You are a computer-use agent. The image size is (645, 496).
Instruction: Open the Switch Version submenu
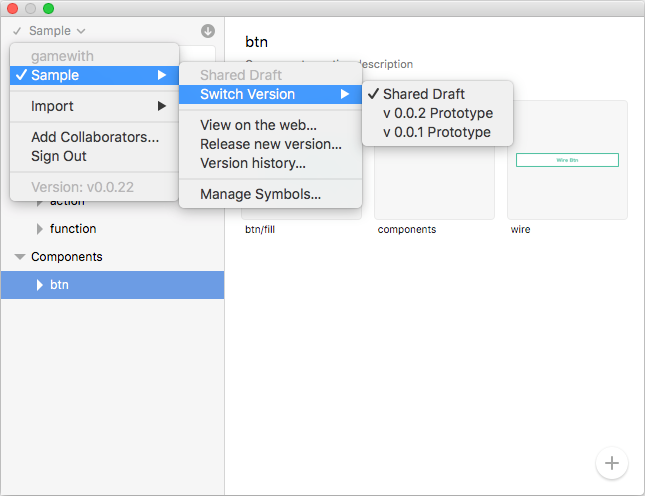(x=270, y=94)
